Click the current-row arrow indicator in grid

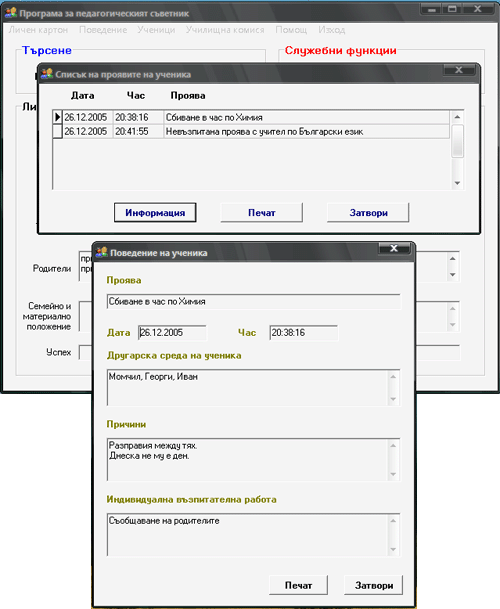[x=57, y=117]
